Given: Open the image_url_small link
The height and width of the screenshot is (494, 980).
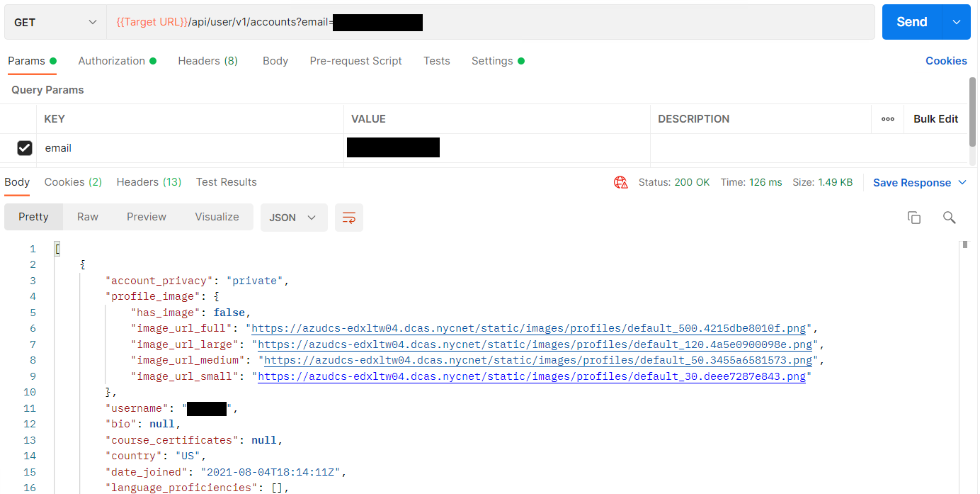Looking at the screenshot, I should click(532, 376).
